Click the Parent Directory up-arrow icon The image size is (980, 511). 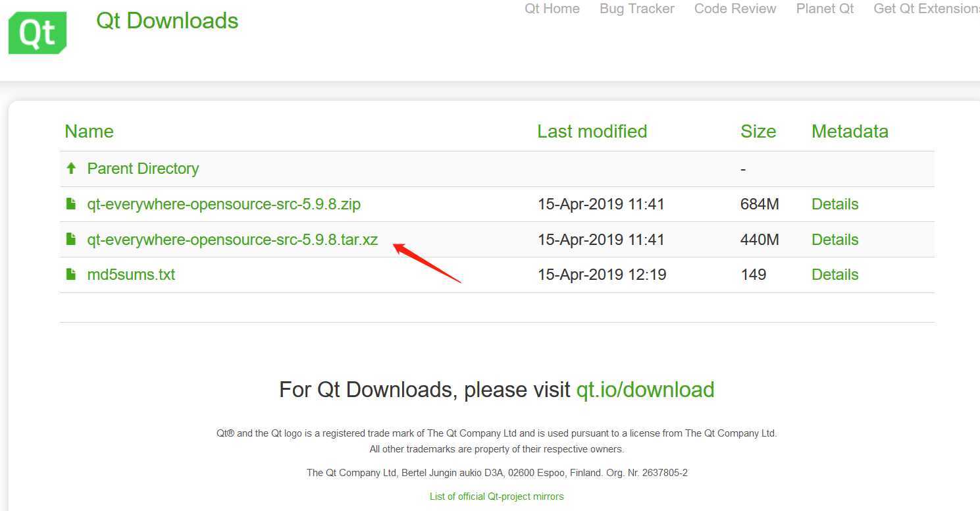[71, 169]
